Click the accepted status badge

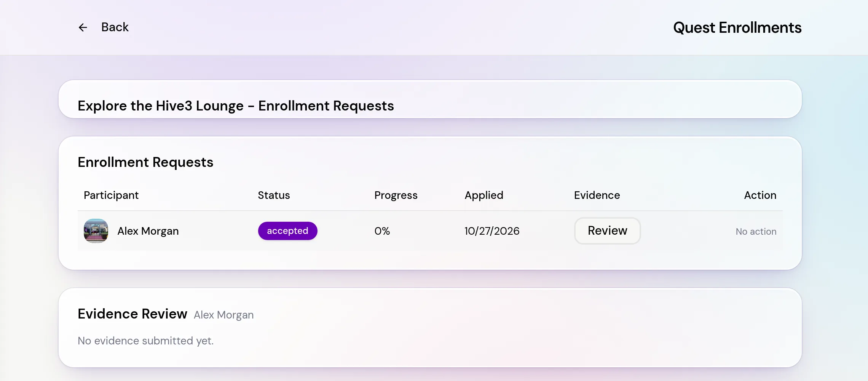pyautogui.click(x=287, y=231)
